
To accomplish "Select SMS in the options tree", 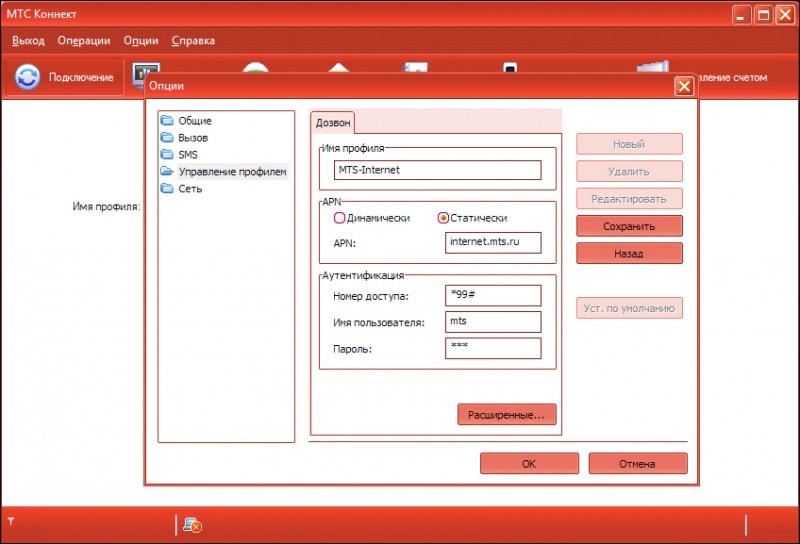I will pyautogui.click(x=188, y=154).
